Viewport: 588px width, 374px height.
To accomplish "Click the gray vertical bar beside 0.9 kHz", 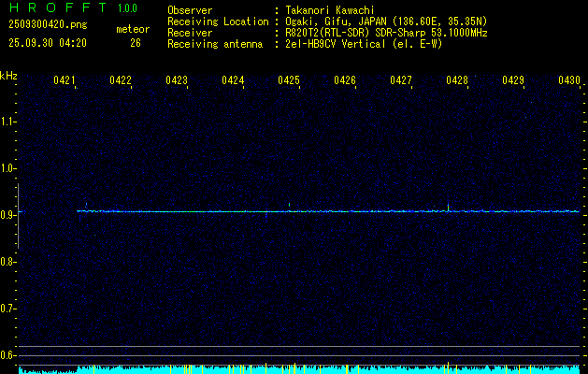I will tap(18, 216).
